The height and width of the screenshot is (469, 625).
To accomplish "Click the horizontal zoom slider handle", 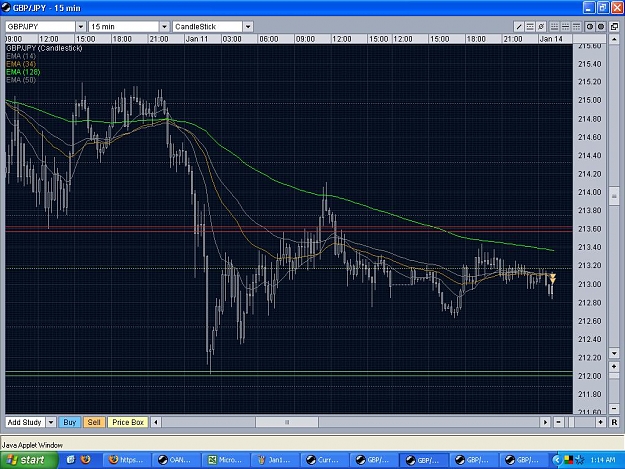I will coord(571,422).
